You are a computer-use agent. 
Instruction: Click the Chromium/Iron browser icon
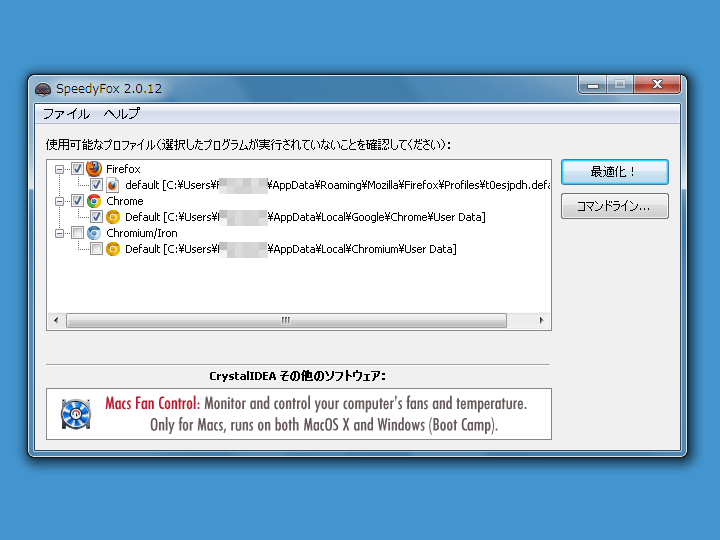[x=94, y=233]
